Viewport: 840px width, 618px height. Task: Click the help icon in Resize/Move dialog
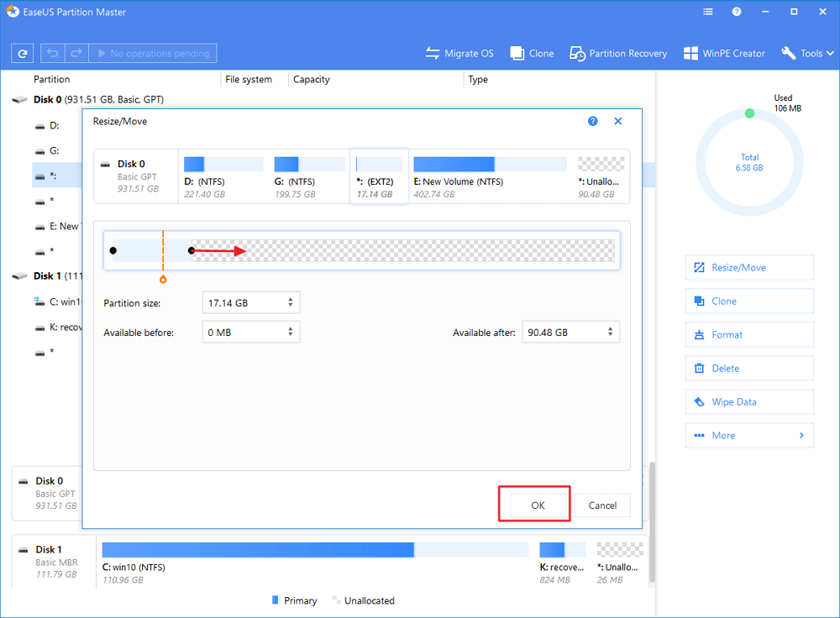(x=592, y=121)
